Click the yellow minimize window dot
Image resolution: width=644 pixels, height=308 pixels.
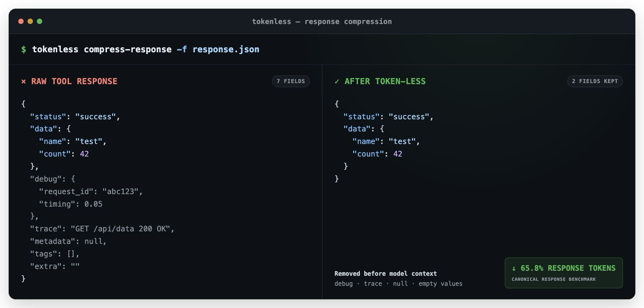click(30, 21)
